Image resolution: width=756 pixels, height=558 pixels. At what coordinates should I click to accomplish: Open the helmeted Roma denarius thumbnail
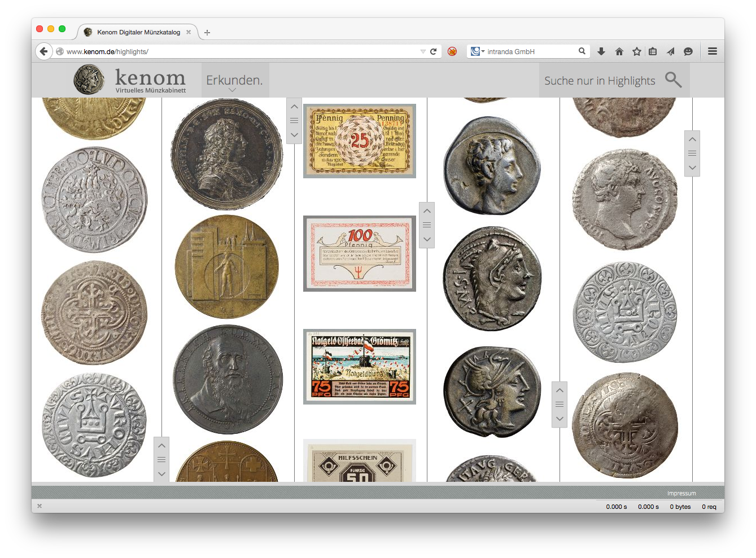pyautogui.click(x=492, y=392)
